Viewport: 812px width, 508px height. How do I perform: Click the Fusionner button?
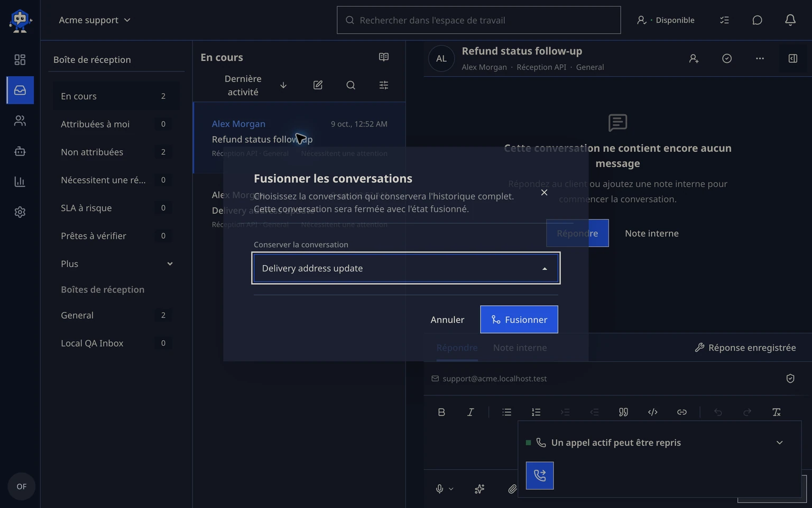click(x=519, y=320)
